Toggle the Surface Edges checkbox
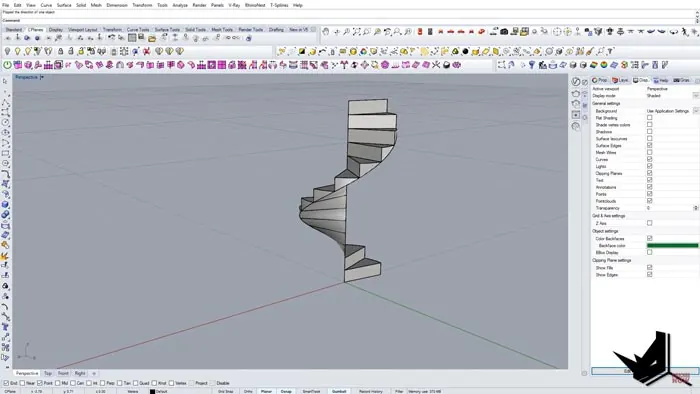The width and height of the screenshot is (700, 394). [x=650, y=145]
